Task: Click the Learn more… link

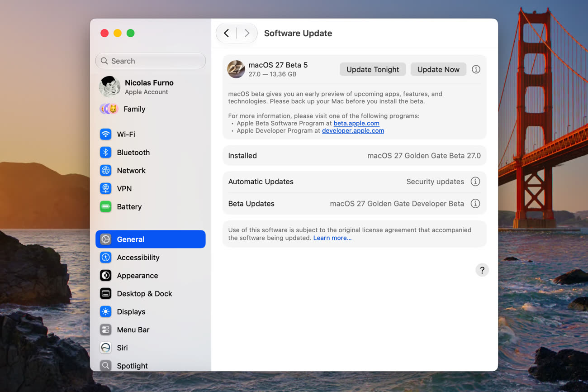Action: [332, 238]
